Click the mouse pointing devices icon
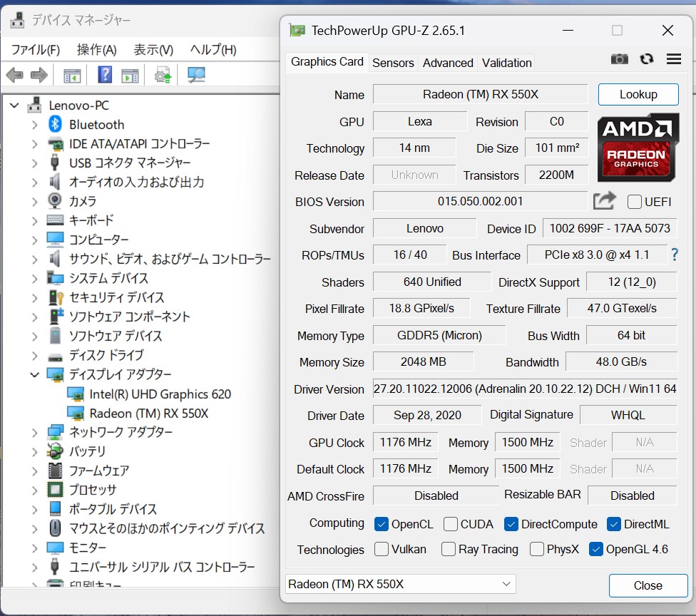Viewport: 696px width, 616px height. 55,528
